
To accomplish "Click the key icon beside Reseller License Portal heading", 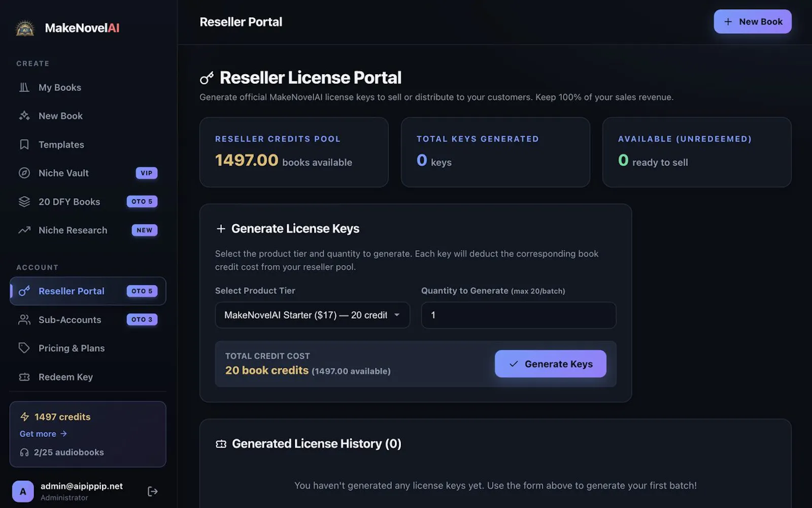I will tap(207, 78).
